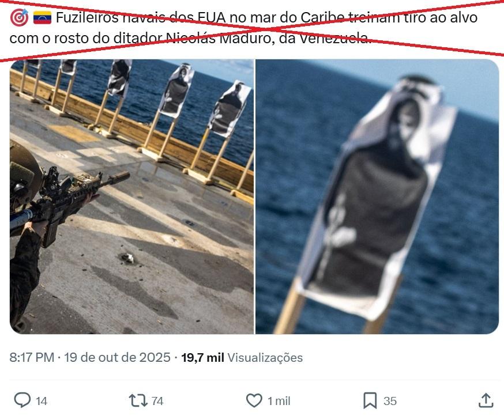Click the target dart emoji

pyautogui.click(x=19, y=18)
